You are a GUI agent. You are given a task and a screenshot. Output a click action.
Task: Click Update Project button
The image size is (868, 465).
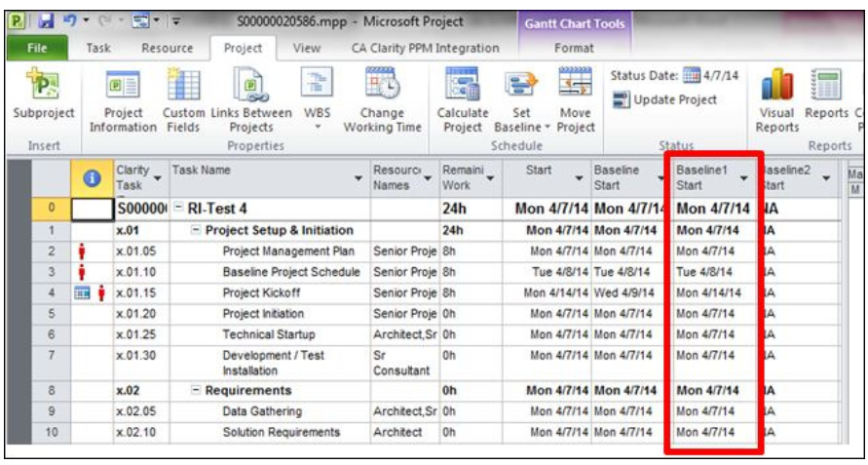pyautogui.click(x=665, y=99)
